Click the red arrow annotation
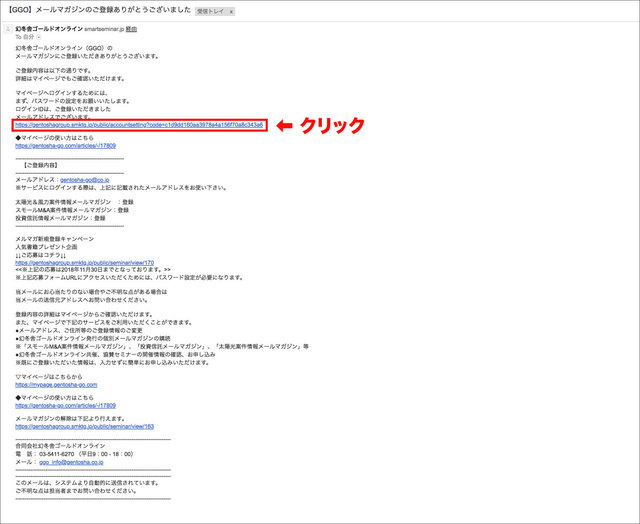The height and width of the screenshot is (524, 640). click(x=284, y=126)
